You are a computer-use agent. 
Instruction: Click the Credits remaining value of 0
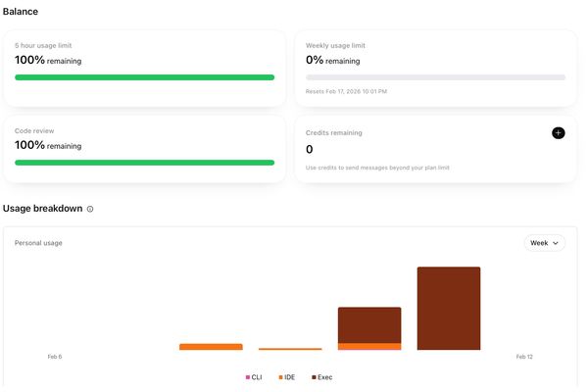310,150
